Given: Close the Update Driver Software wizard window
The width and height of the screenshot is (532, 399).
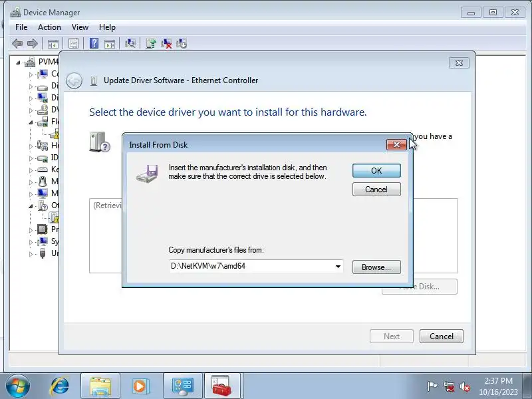Looking at the screenshot, I should tap(459, 63).
